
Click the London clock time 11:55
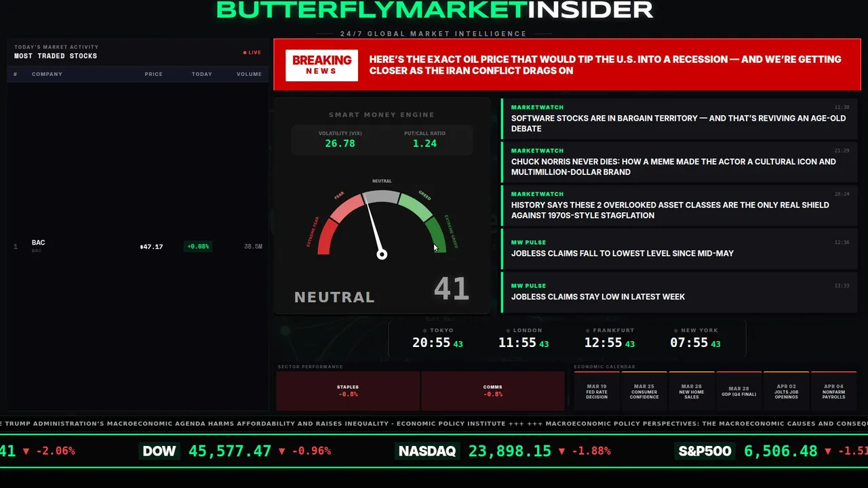[517, 343]
